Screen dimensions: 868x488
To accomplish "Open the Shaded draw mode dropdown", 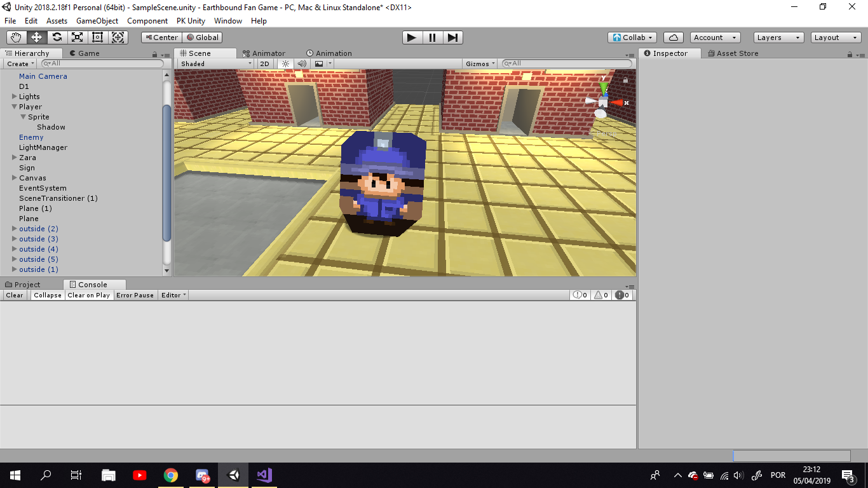I will [x=216, y=64].
